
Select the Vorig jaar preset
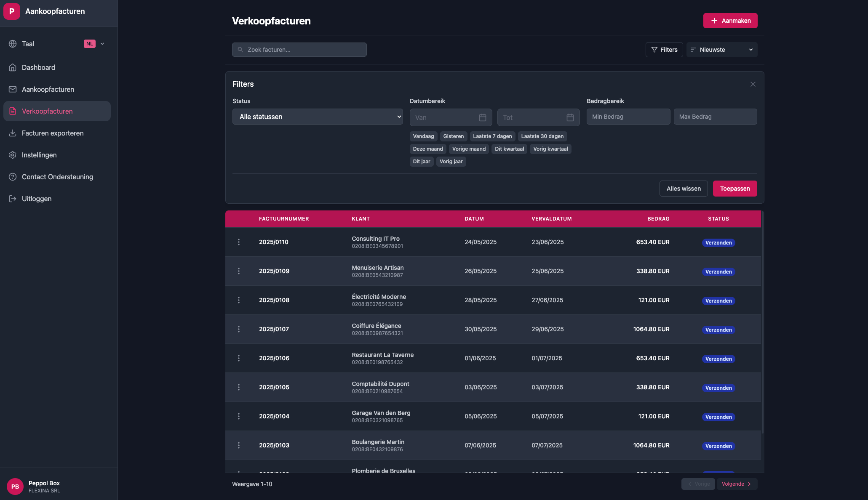tap(451, 162)
